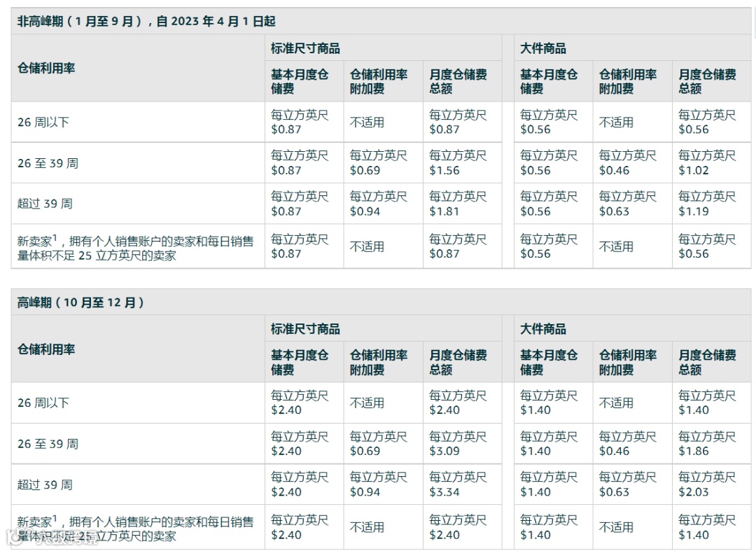Click "$0.46" surcharge in the off-peak table

point(615,170)
